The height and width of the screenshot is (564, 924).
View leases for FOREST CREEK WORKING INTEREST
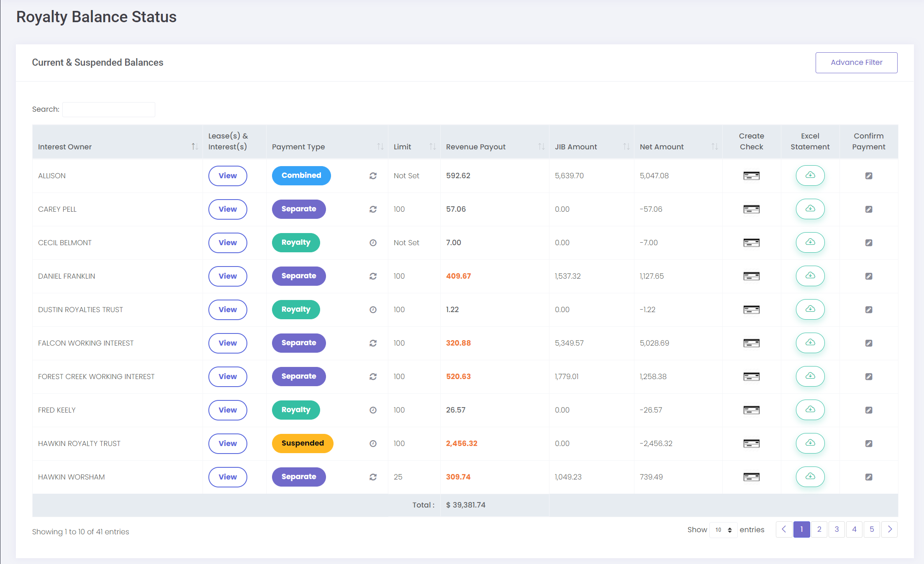(227, 377)
